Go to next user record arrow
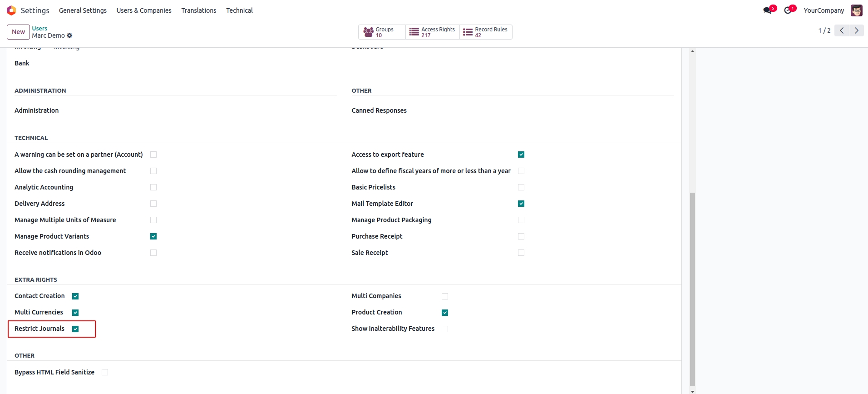The height and width of the screenshot is (394, 868). tap(856, 30)
